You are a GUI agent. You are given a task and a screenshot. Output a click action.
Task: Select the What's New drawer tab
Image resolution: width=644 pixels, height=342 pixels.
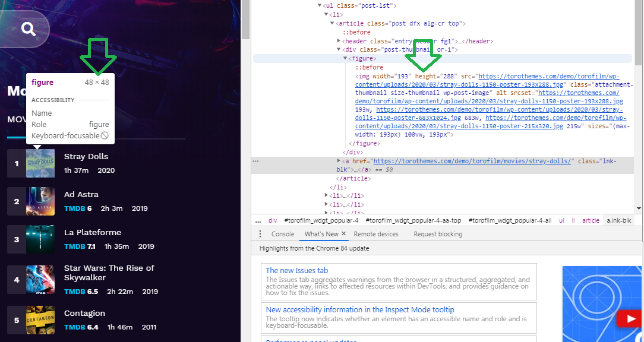point(321,234)
